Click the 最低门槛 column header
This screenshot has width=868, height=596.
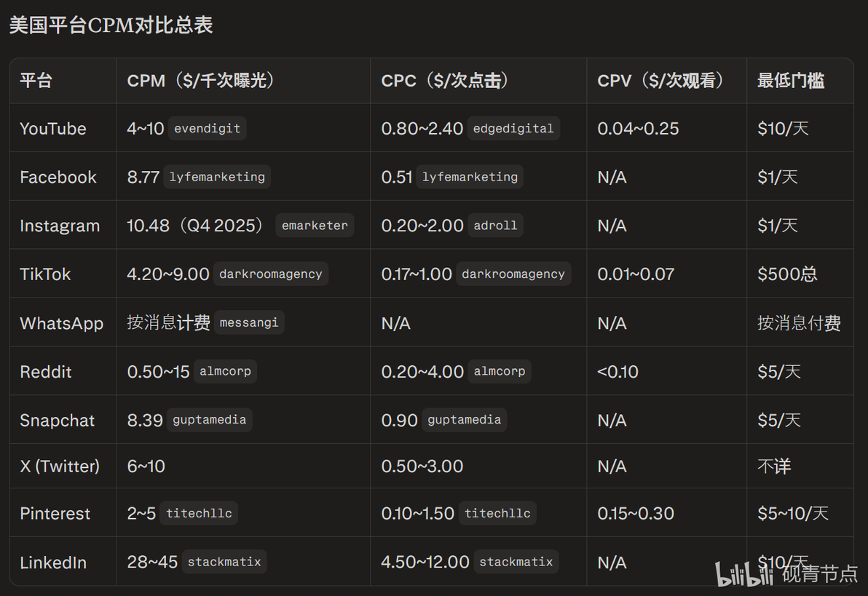click(x=791, y=81)
